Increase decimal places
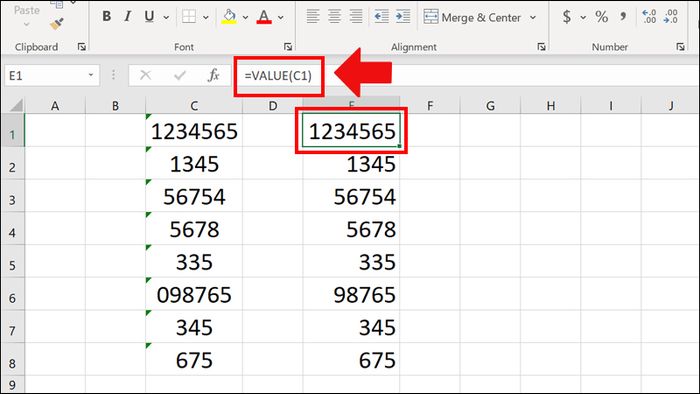 (649, 17)
